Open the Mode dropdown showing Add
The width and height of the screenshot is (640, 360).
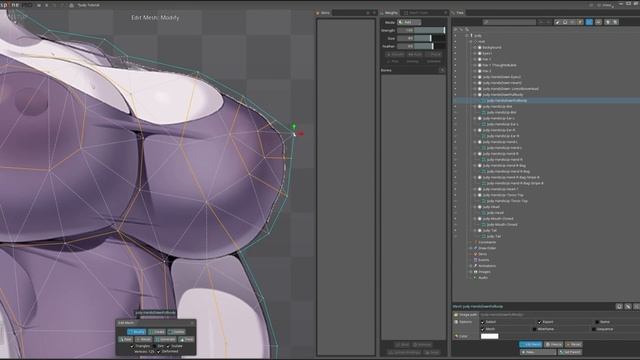pos(409,22)
